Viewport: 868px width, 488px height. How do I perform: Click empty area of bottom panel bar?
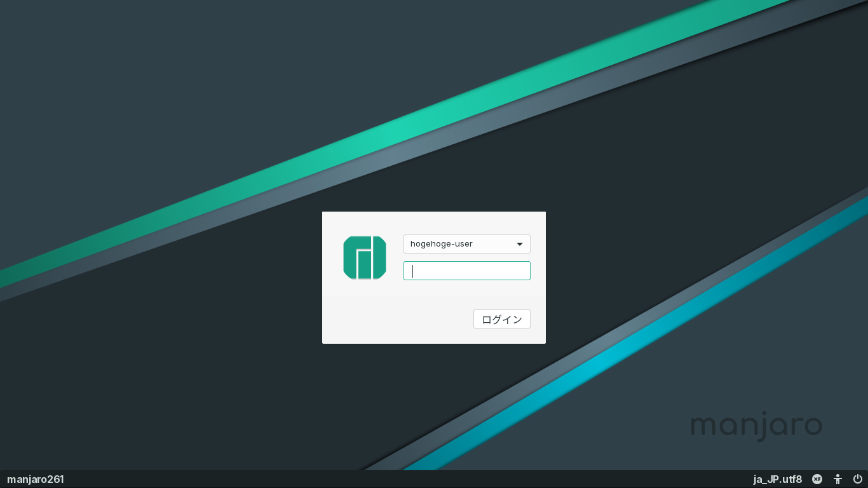coord(407,479)
